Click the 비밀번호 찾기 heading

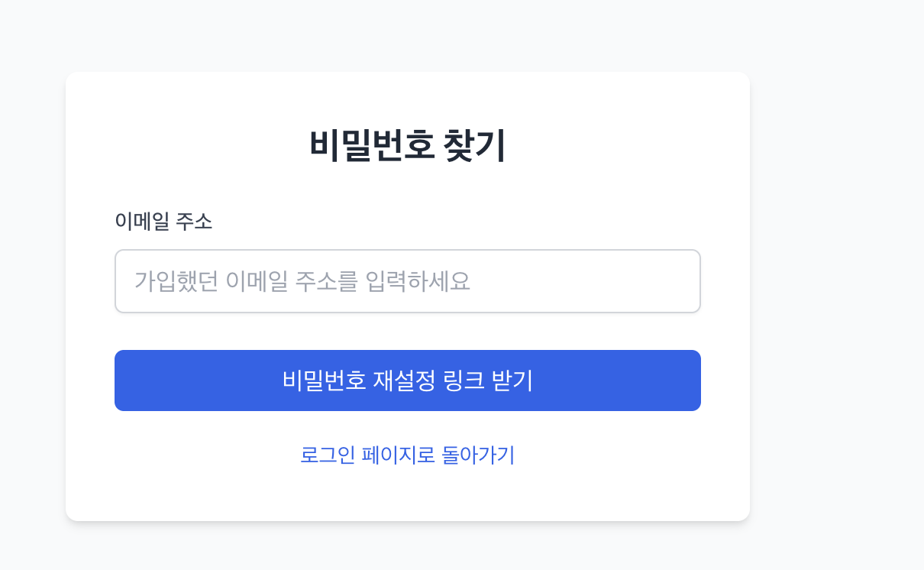point(407,145)
